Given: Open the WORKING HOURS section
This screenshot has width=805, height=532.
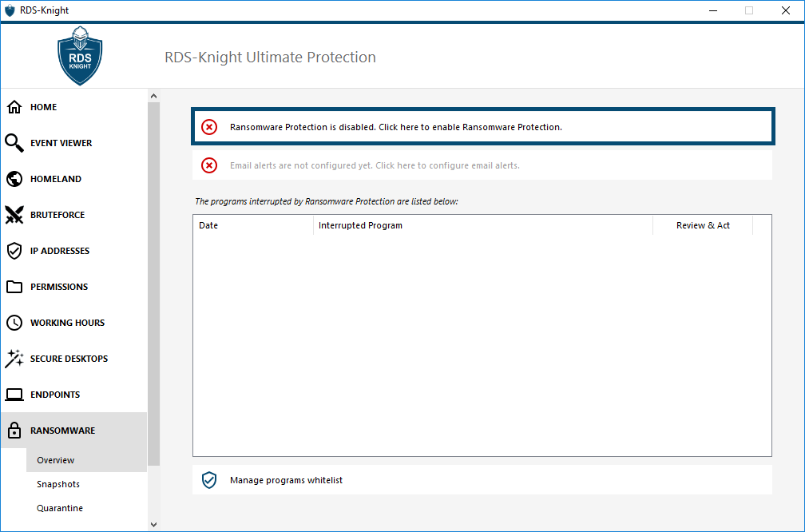Looking at the screenshot, I should (x=74, y=323).
